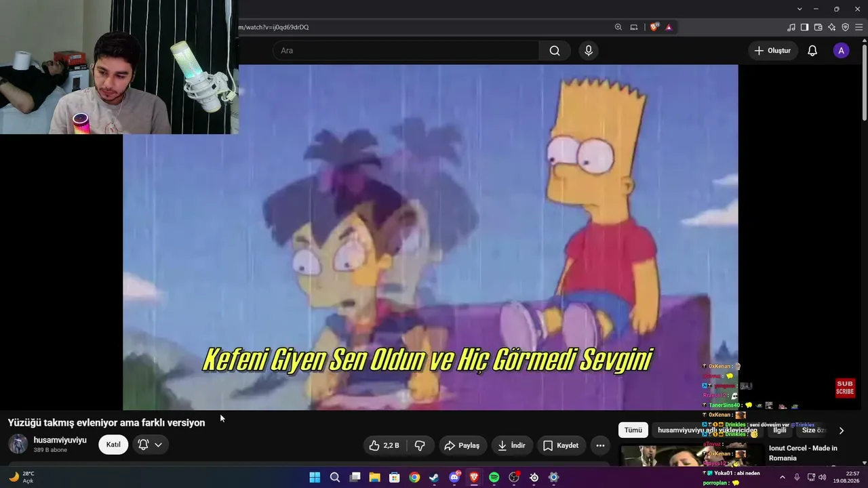Viewport: 868px width, 488px height.
Task: Save the video with Kaydet
Action: pyautogui.click(x=561, y=445)
